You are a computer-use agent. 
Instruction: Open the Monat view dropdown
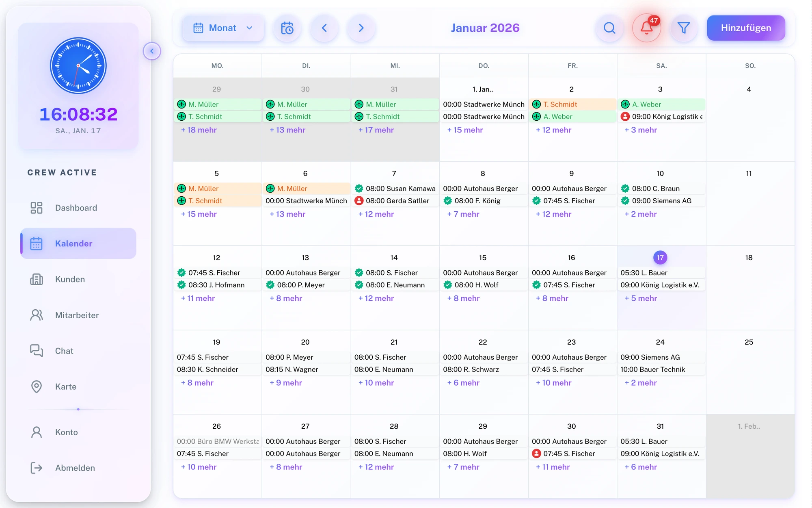pyautogui.click(x=223, y=28)
